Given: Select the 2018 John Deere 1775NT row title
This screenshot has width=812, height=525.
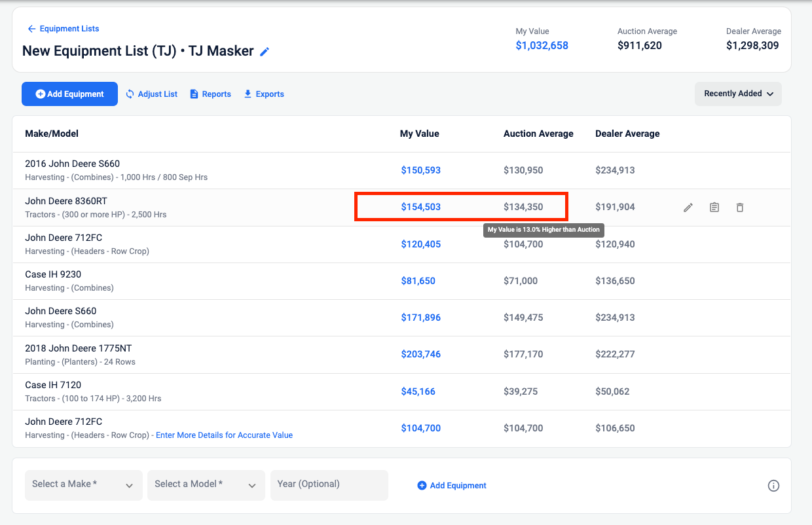Looking at the screenshot, I should (78, 348).
